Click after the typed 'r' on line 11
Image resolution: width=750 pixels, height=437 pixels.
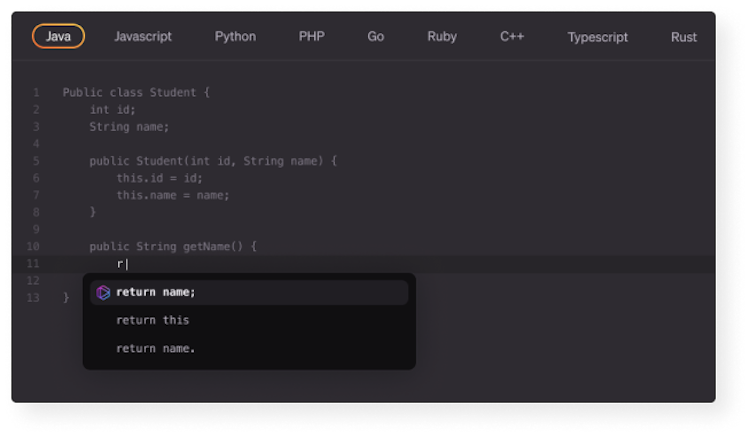(x=127, y=264)
